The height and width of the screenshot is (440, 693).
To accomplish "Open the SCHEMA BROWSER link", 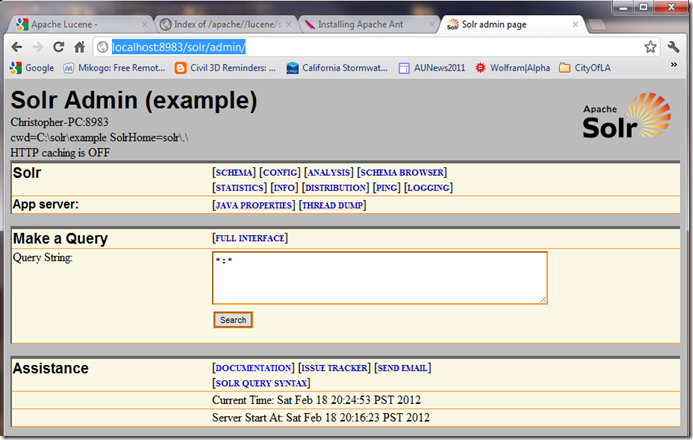I will pos(402,172).
